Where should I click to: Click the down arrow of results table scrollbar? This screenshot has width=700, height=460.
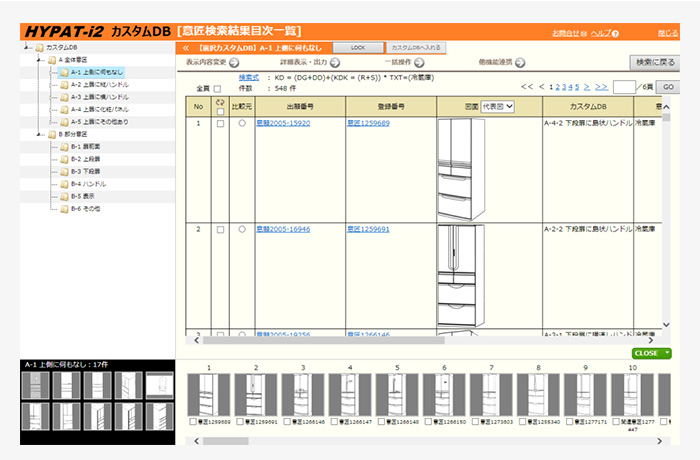click(666, 325)
